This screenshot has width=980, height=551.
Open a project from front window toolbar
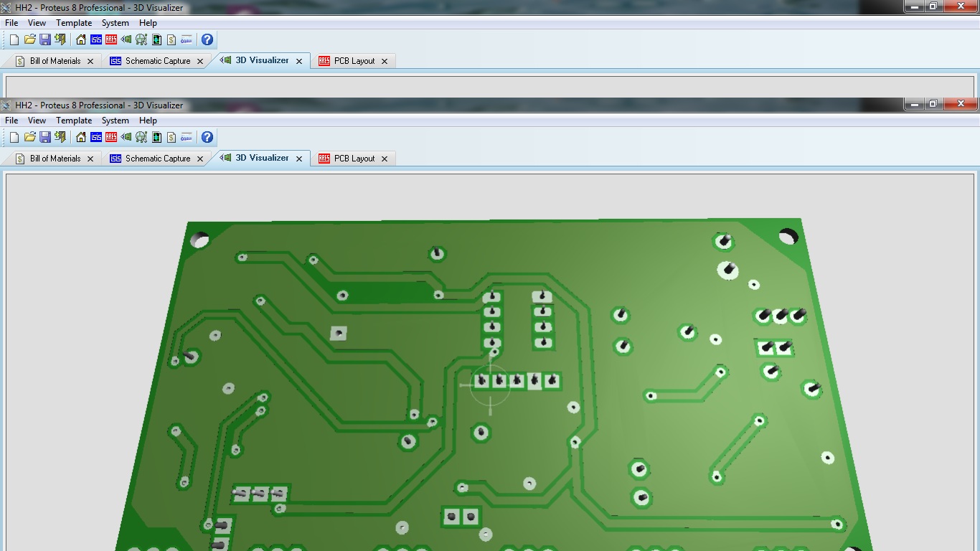pos(30,137)
